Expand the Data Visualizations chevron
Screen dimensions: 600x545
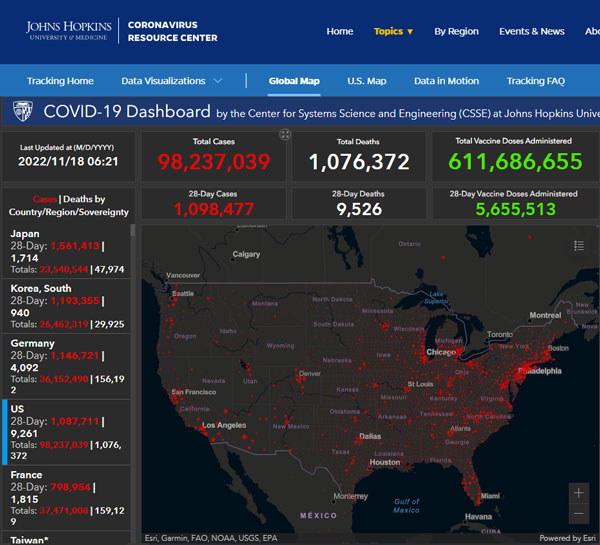click(218, 81)
